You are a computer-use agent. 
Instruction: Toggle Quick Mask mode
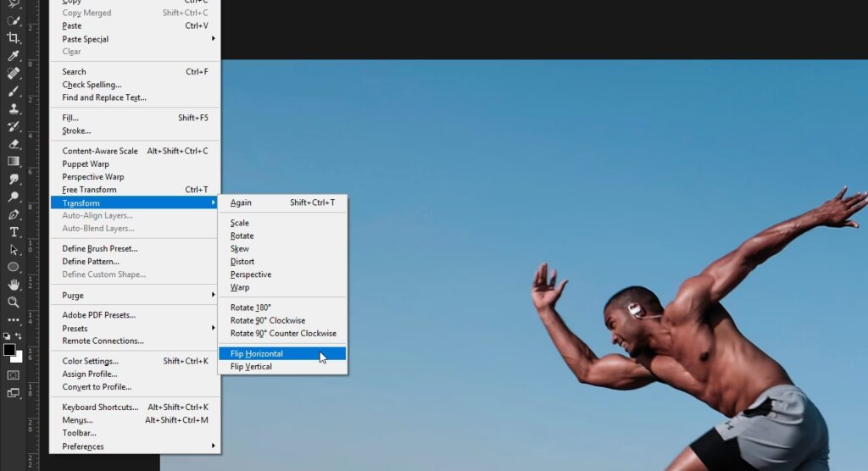pos(14,374)
